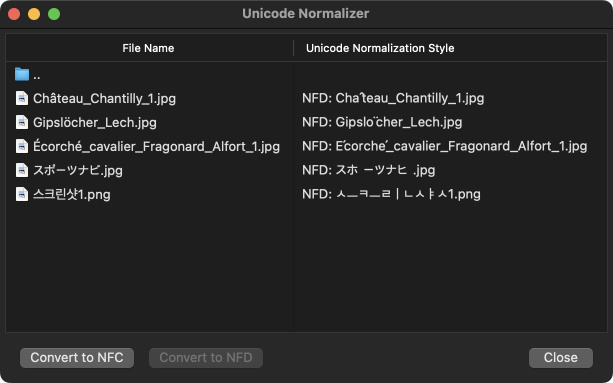Click the Convert to NFC button
Image resolution: width=613 pixels, height=383 pixels.
pyautogui.click(x=77, y=358)
